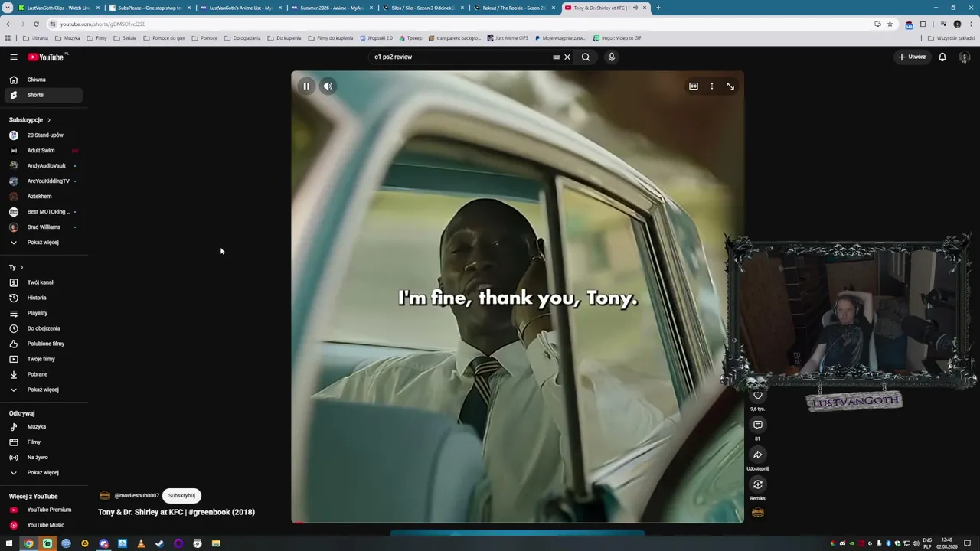The width and height of the screenshot is (980, 551).
Task: Start voice search with the microphone
Action: 612,57
